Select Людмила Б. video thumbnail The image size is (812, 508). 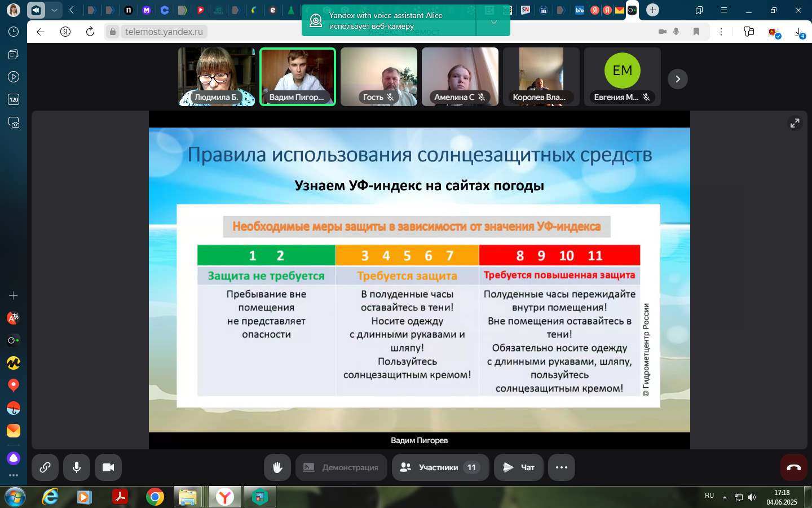pos(217,77)
